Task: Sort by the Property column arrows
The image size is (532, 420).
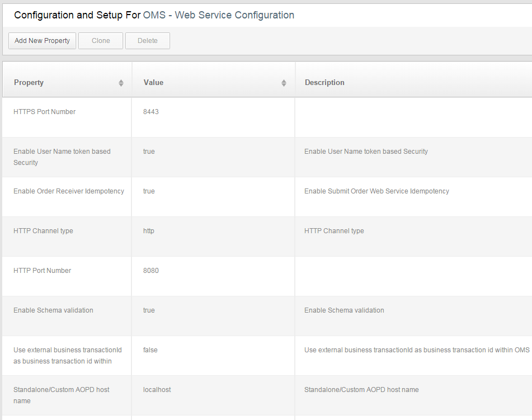Action: click(121, 83)
